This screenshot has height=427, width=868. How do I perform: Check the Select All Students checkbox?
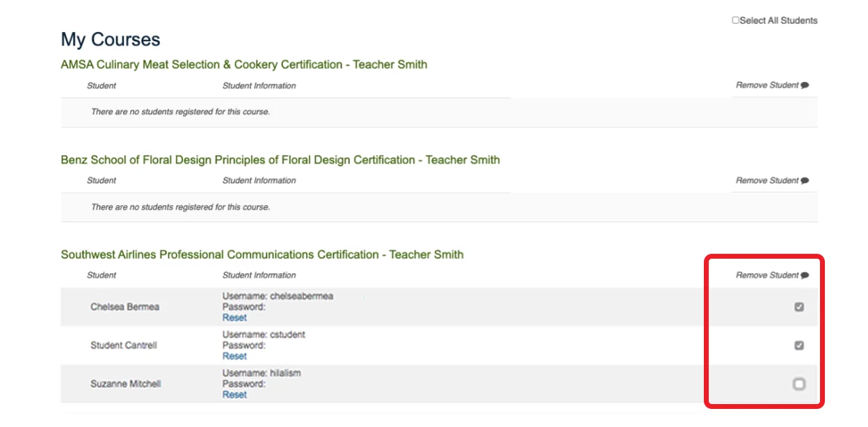(736, 20)
